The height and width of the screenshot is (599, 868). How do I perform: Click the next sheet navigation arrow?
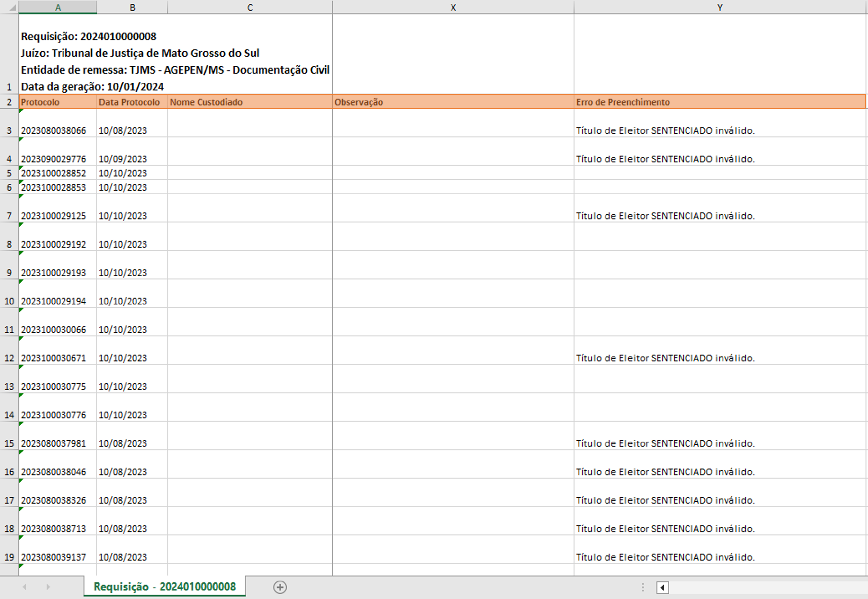[x=48, y=587]
